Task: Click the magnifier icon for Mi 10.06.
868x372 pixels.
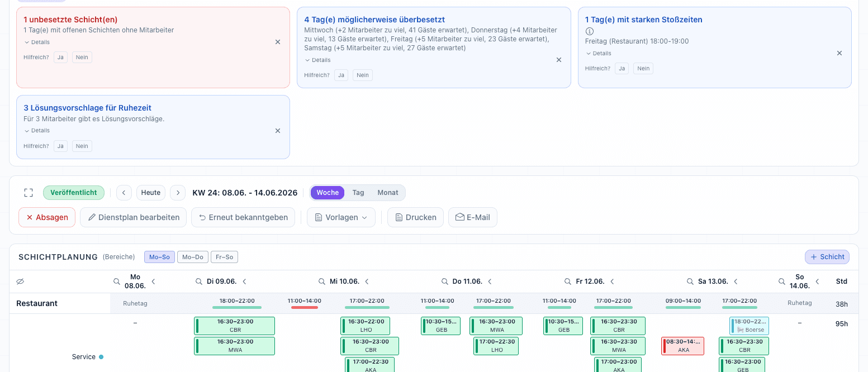Action: click(322, 282)
